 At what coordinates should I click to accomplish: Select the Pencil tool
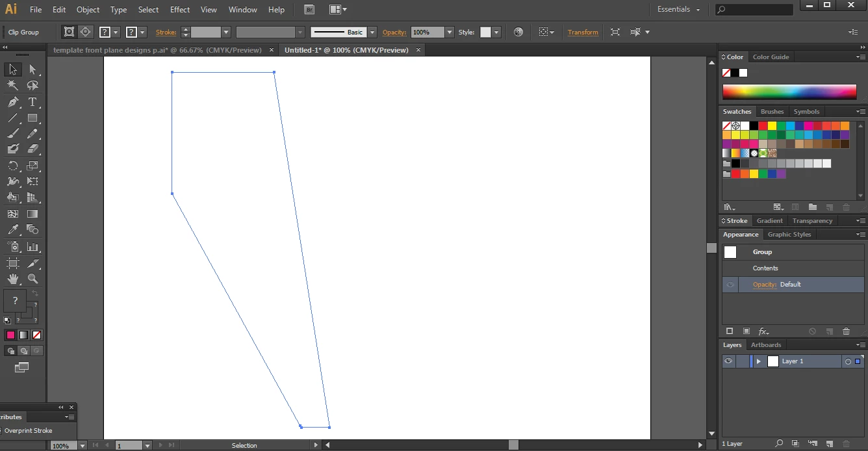pos(32,134)
